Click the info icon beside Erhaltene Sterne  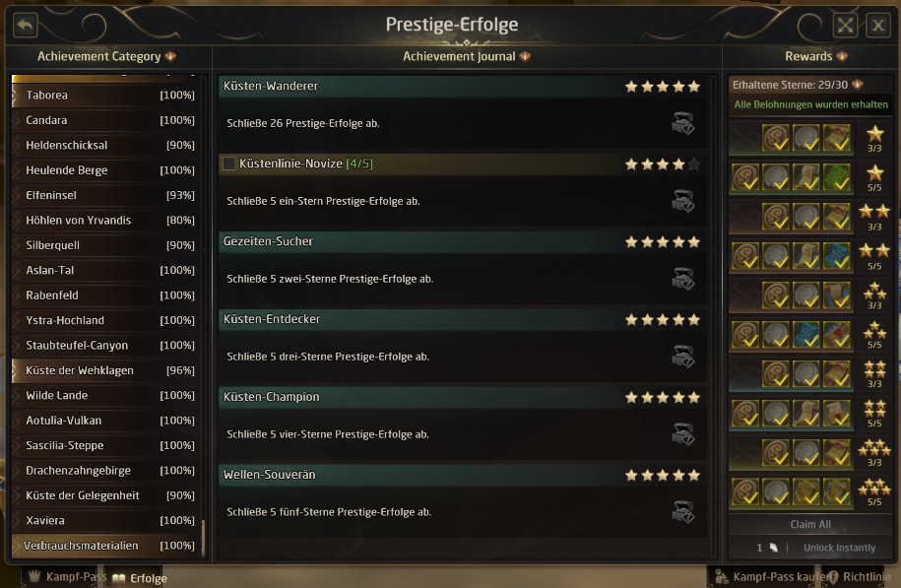pos(858,85)
